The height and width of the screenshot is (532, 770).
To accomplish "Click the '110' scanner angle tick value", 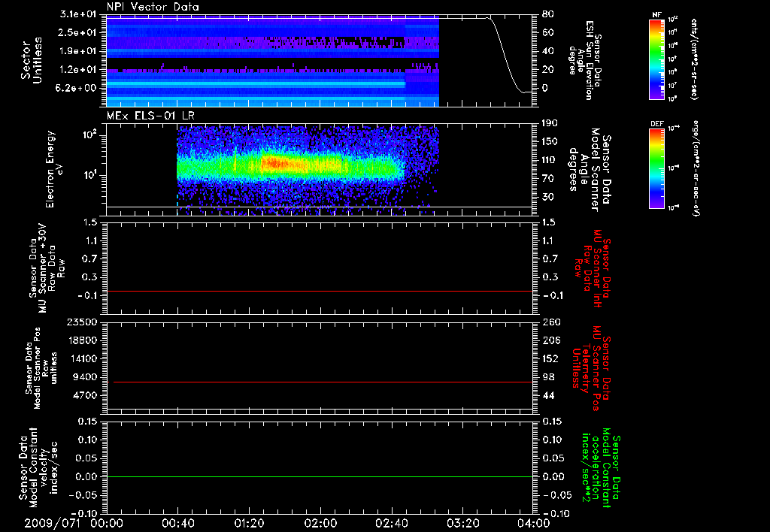I will tap(550, 160).
